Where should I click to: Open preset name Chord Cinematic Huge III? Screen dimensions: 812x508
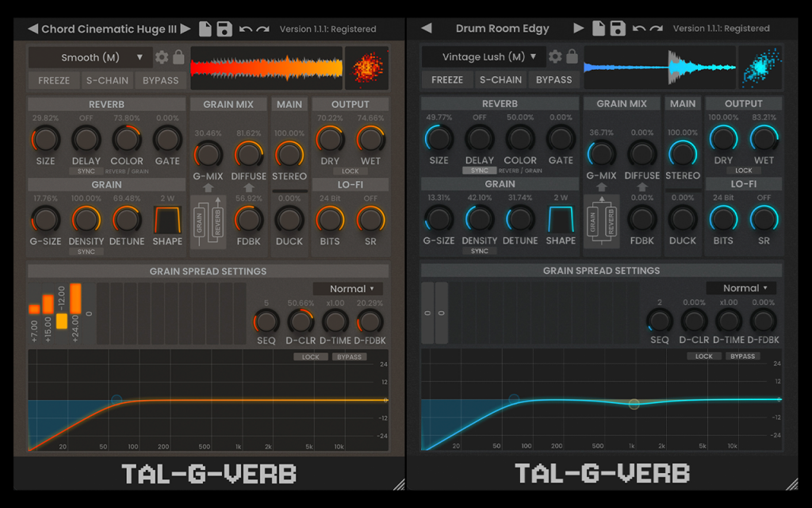tap(109, 29)
